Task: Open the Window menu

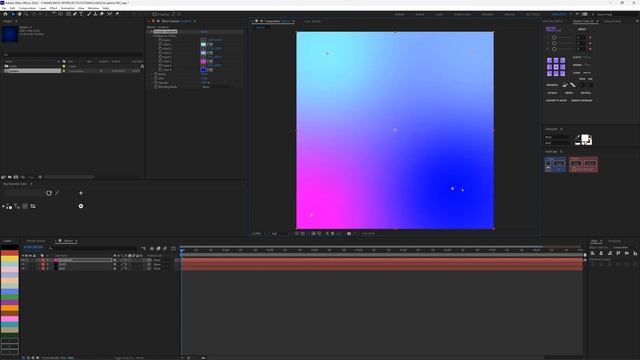Action: (93, 8)
